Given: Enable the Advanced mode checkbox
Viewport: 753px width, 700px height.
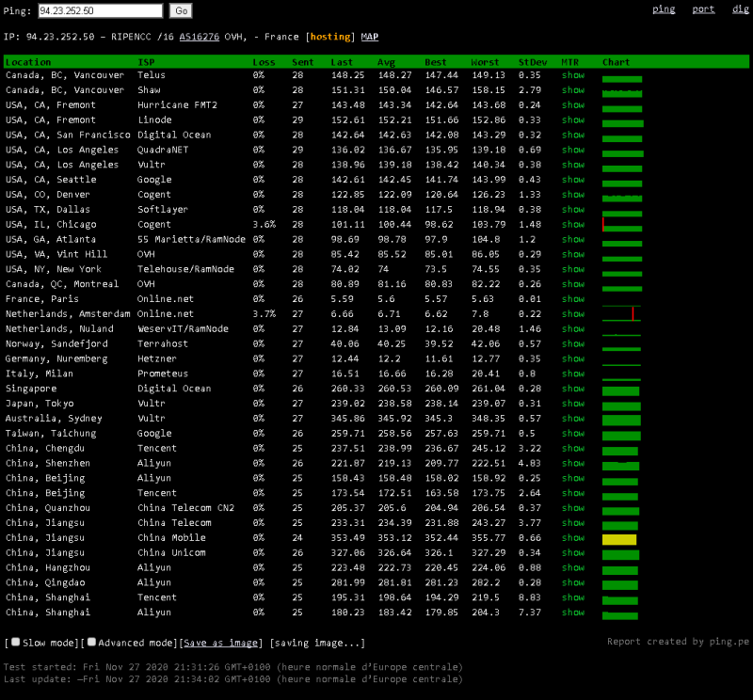Looking at the screenshot, I should 92,642.
